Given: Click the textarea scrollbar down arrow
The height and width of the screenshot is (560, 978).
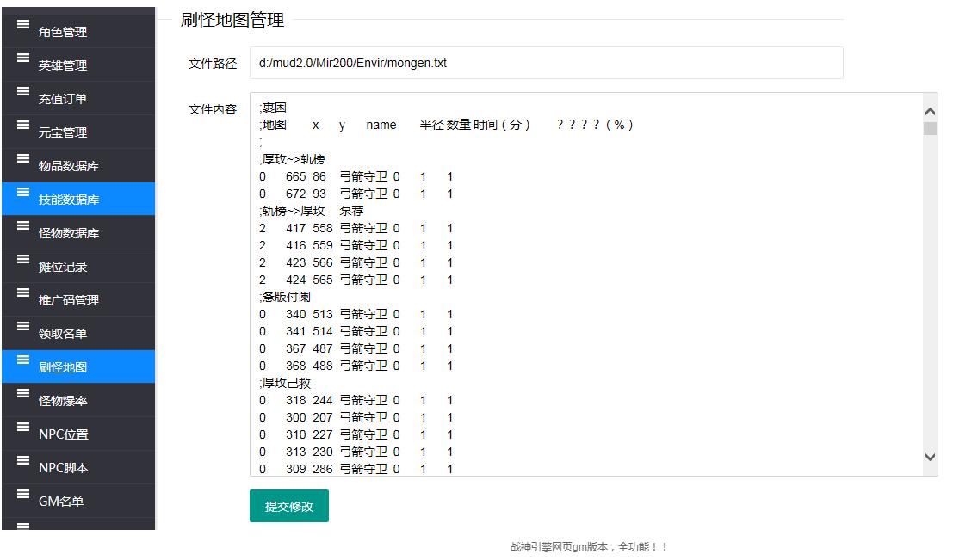Looking at the screenshot, I should 929,458.
